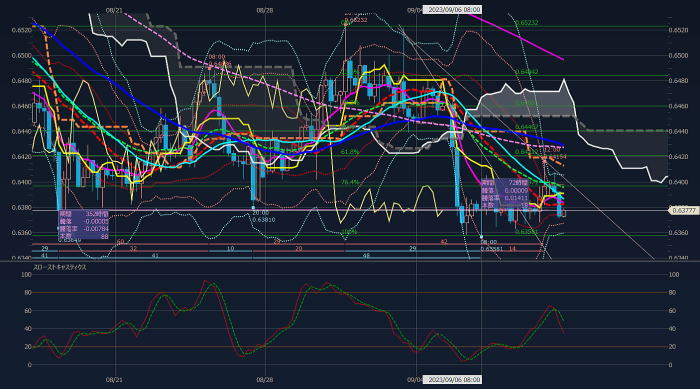The width and height of the screenshot is (700, 389).
Task: Click the 20 tick on the right stochastic axis
Action: click(672, 347)
